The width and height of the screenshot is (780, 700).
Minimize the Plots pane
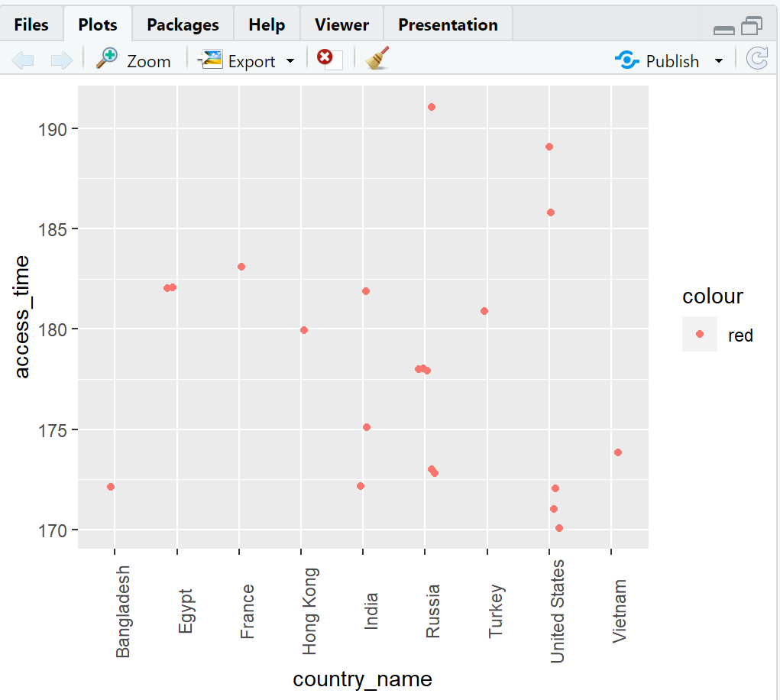(x=723, y=29)
